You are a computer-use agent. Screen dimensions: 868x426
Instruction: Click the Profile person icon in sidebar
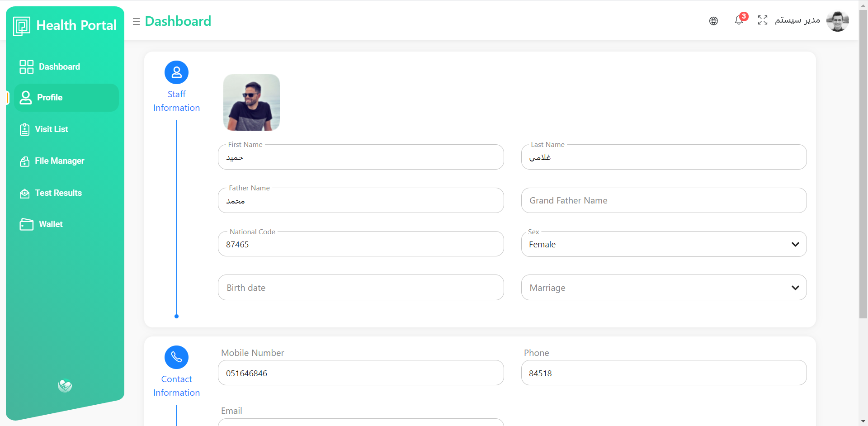(x=26, y=98)
